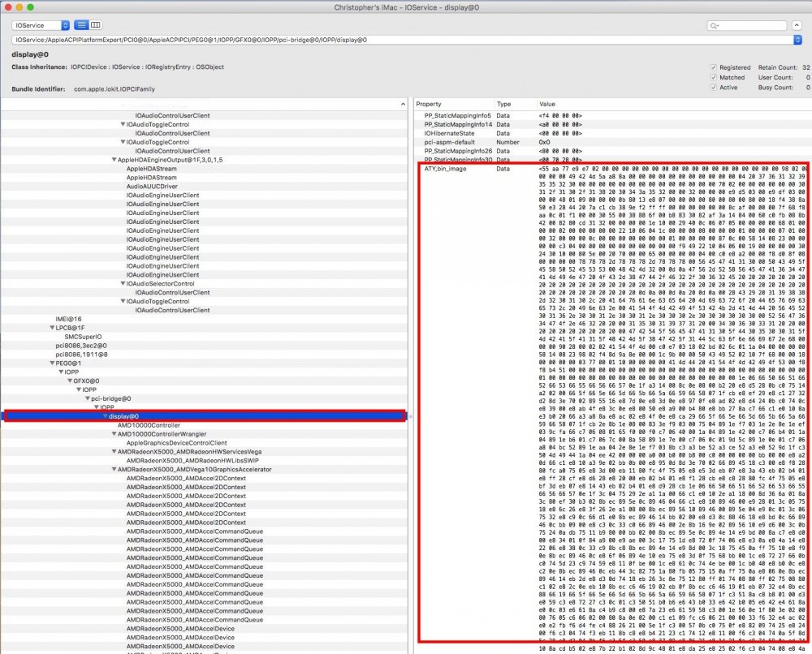Click the Number type cell
The height and width of the screenshot is (654, 812).
[x=508, y=142]
